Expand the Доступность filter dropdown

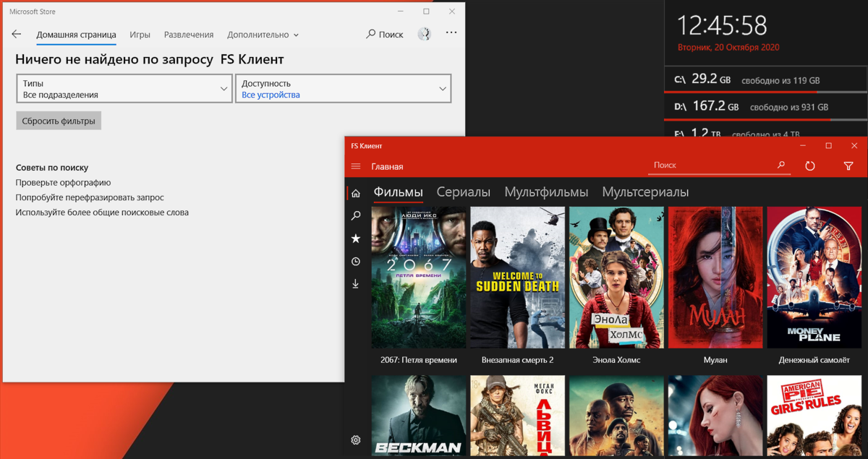(x=343, y=89)
